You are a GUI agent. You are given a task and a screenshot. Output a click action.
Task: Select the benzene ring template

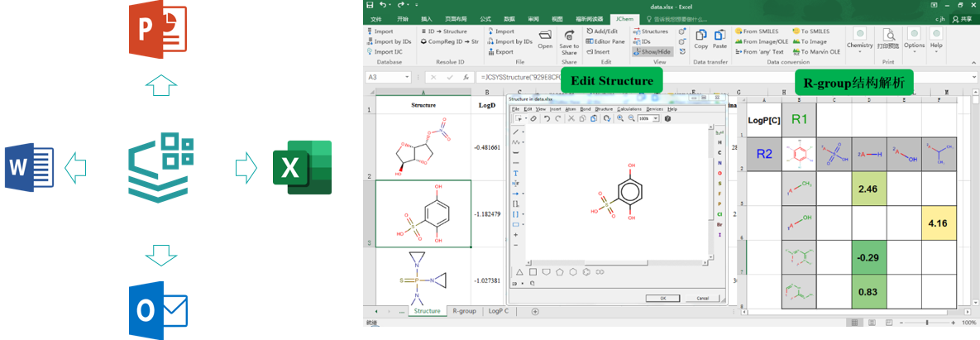pyautogui.click(x=573, y=271)
